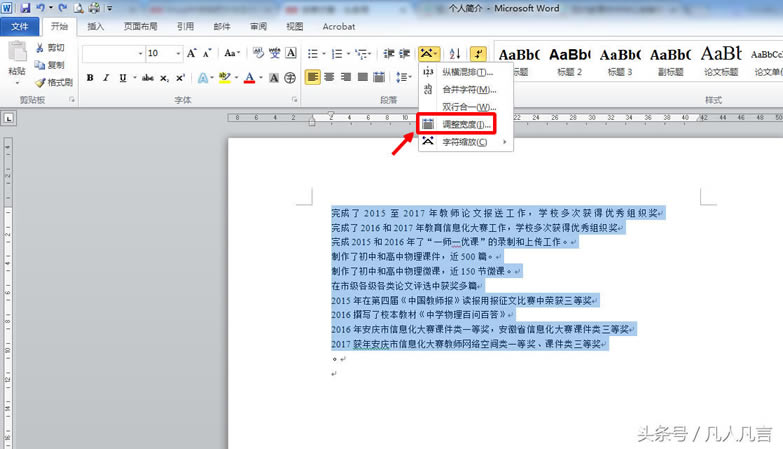Apply the 标题 2 style from gallery
783x449 pixels.
pos(569,58)
